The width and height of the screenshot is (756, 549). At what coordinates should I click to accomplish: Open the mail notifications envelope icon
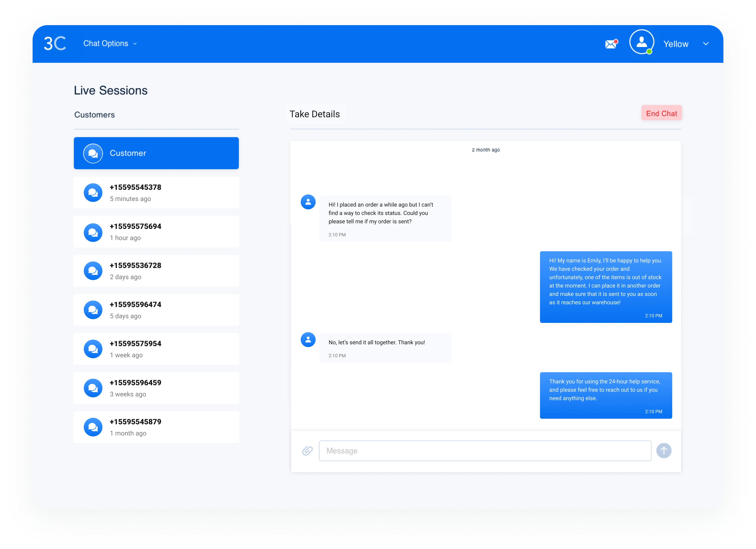click(611, 44)
